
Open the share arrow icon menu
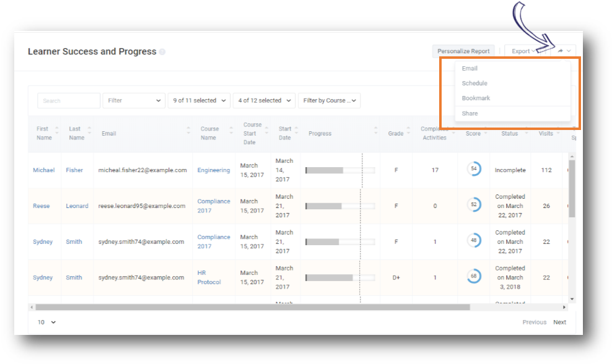[564, 51]
